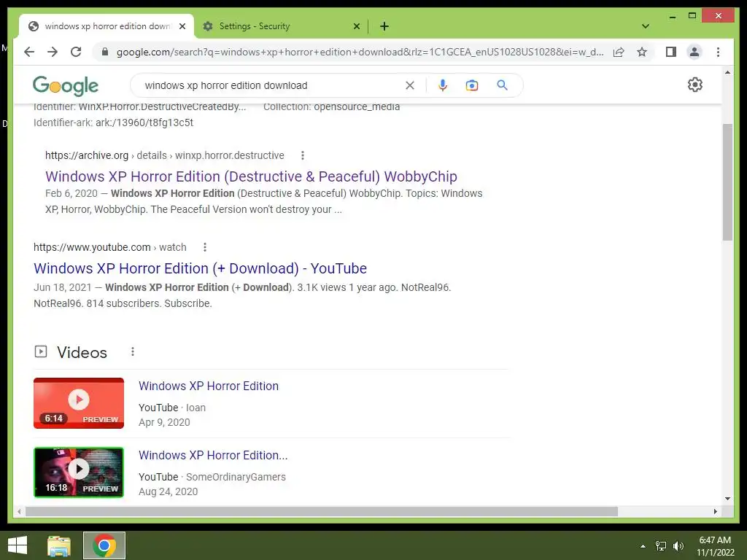Open the tab search chevron dropdown
The height and width of the screenshot is (560, 747).
click(x=646, y=26)
